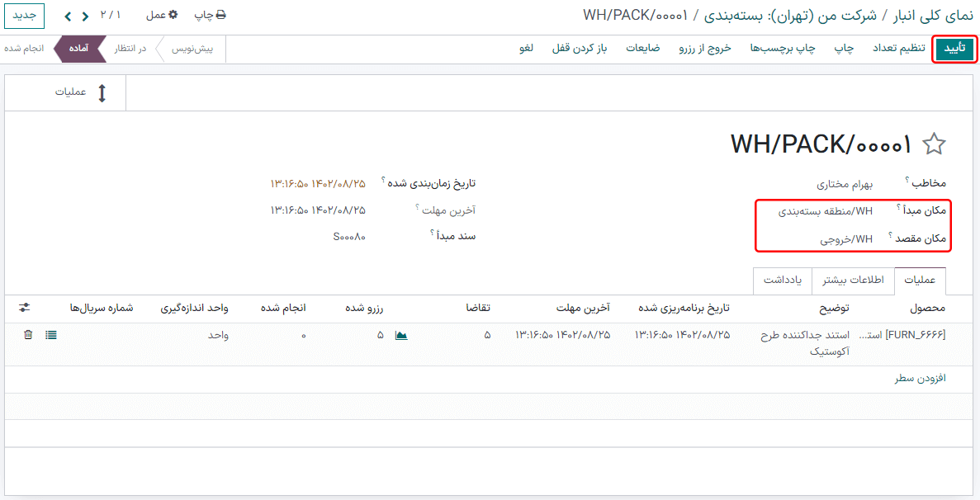Screen dimensions: 980x500
Task: Open the عمل gear action menu
Action: [162, 15]
